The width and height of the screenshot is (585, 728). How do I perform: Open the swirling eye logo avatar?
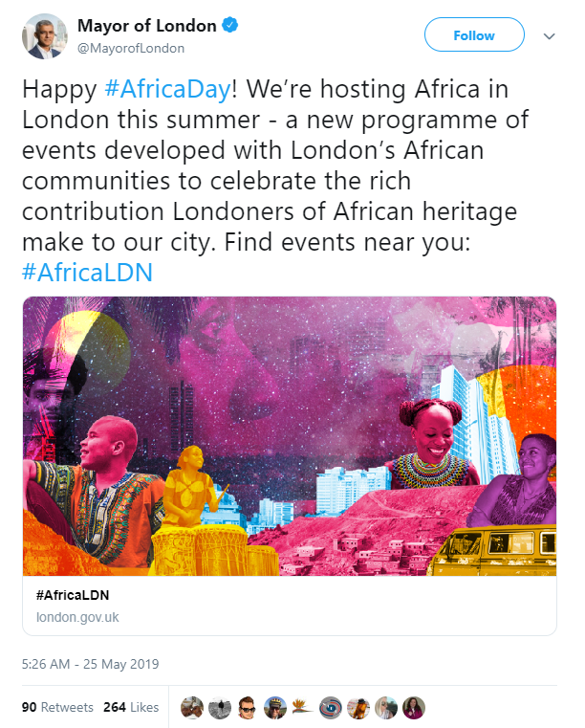pyautogui.click(x=331, y=708)
